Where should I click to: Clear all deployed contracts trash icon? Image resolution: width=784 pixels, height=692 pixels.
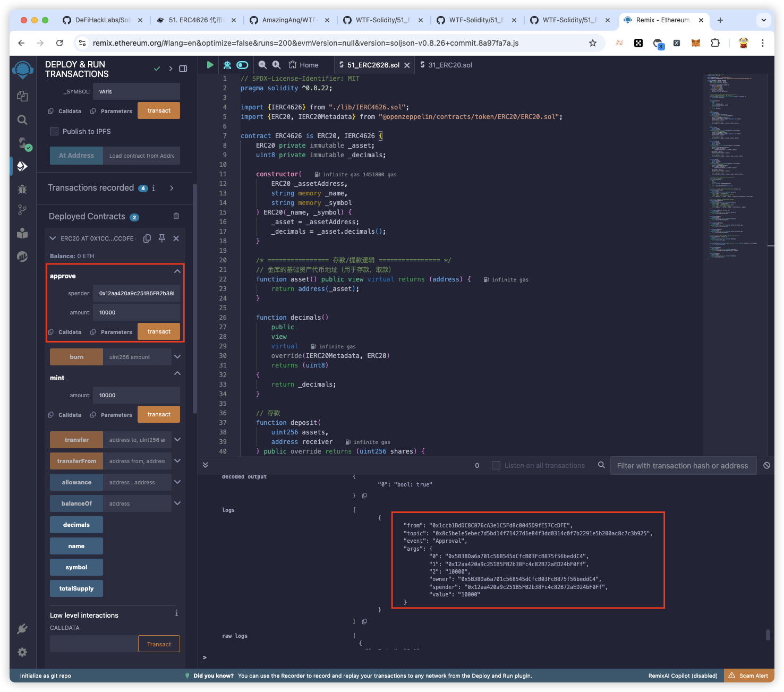(176, 216)
